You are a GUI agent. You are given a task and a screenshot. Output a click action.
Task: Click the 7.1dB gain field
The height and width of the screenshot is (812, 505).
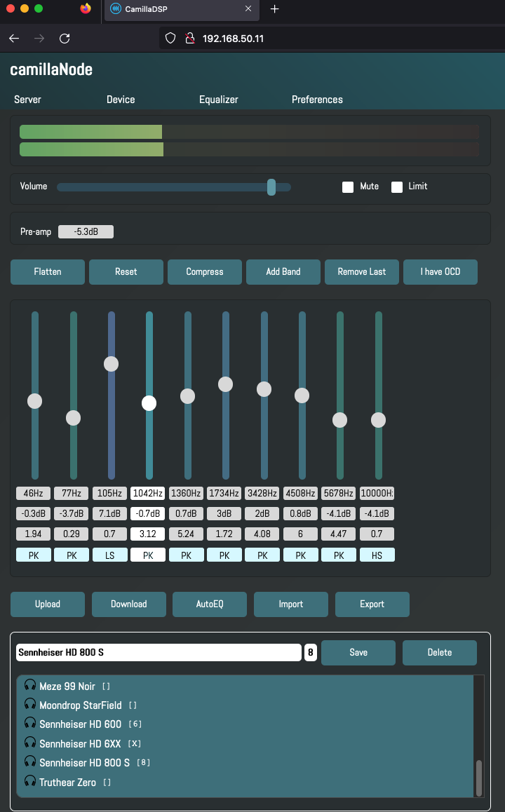pos(110,514)
